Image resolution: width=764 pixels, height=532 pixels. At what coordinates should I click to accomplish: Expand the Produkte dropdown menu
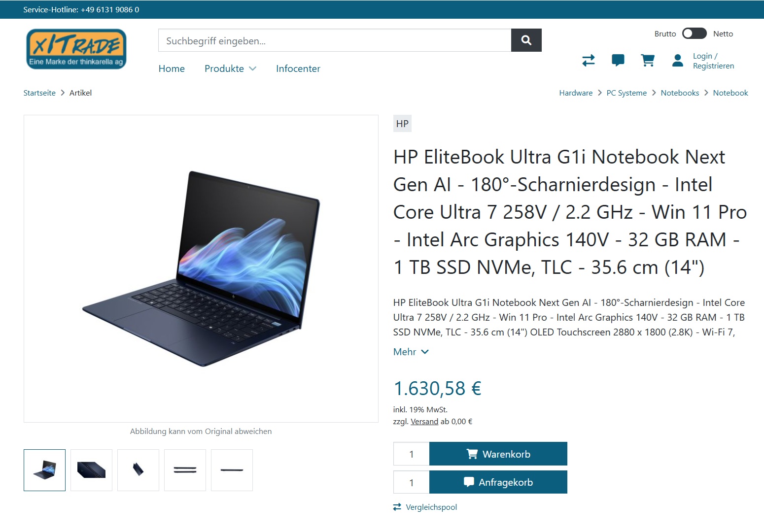click(x=230, y=68)
